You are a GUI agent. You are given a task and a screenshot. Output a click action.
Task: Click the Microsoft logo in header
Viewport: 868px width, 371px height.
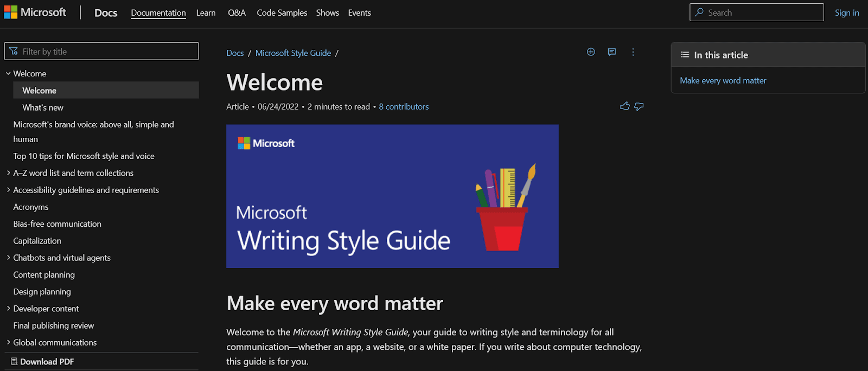[35, 12]
